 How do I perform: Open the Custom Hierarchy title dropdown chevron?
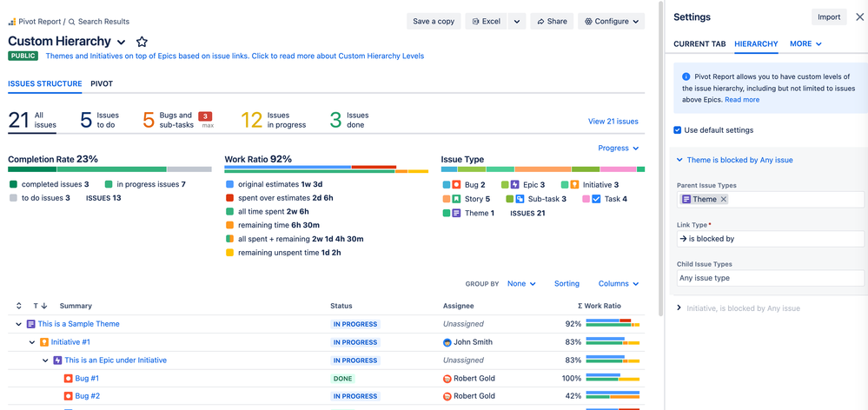[x=122, y=42]
